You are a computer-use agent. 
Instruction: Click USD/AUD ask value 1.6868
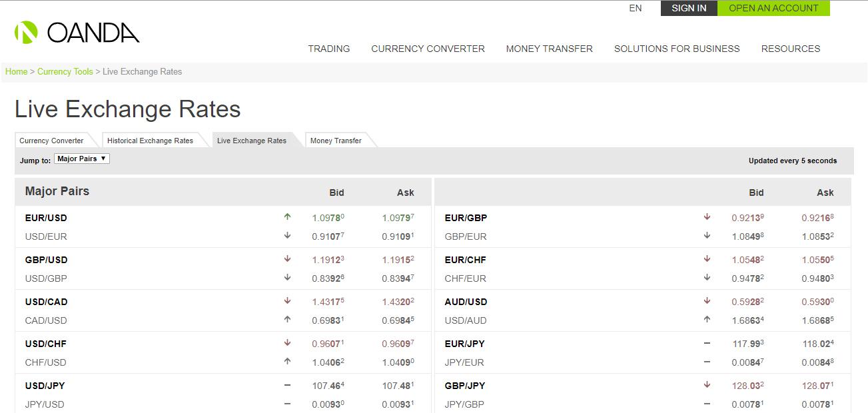[x=818, y=320]
